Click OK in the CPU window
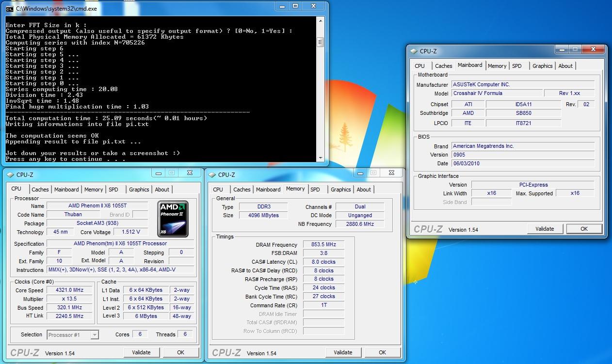 pyautogui.click(x=180, y=352)
